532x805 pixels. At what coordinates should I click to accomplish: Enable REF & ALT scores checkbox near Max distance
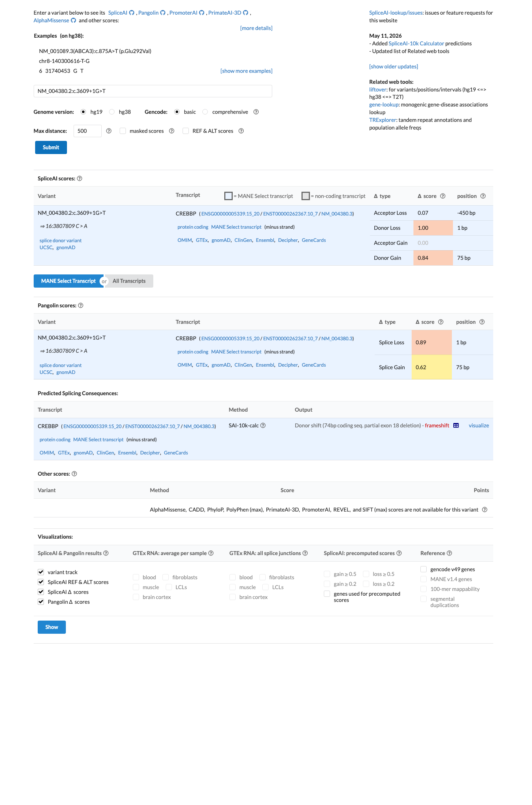pyautogui.click(x=186, y=131)
